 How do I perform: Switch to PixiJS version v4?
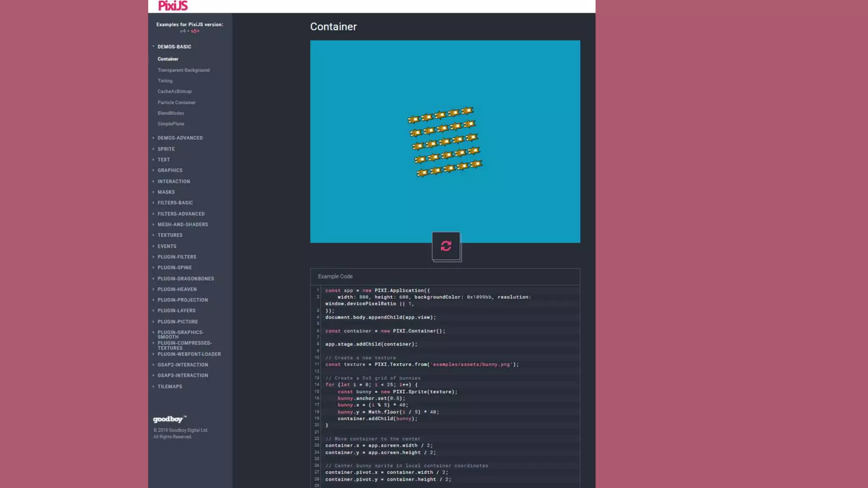coord(182,31)
